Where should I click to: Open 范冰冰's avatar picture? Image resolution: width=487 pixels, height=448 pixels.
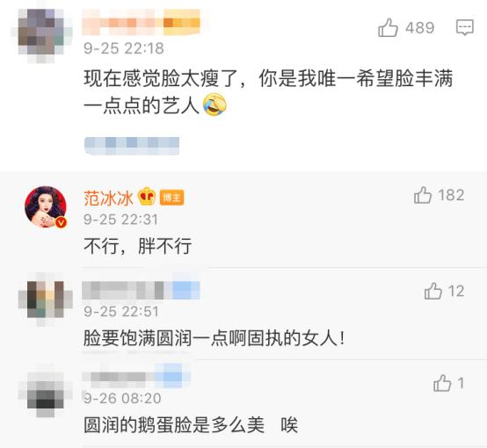(x=46, y=206)
